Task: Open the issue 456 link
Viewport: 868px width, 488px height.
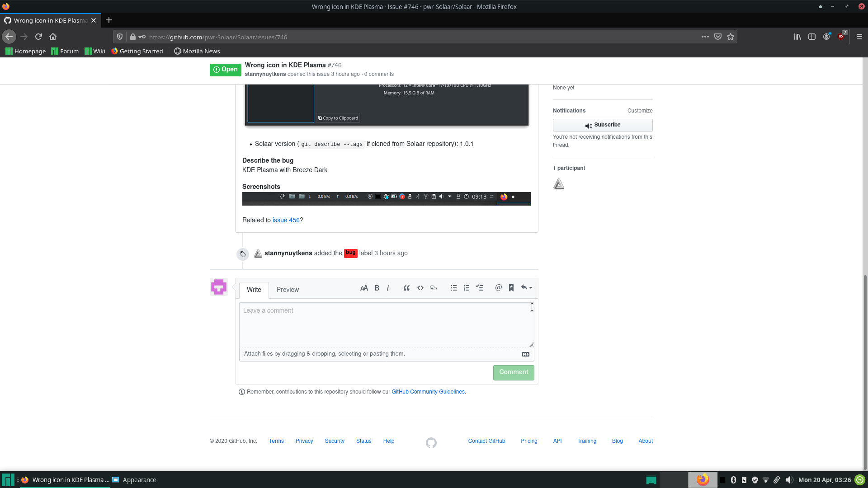Action: pos(286,220)
